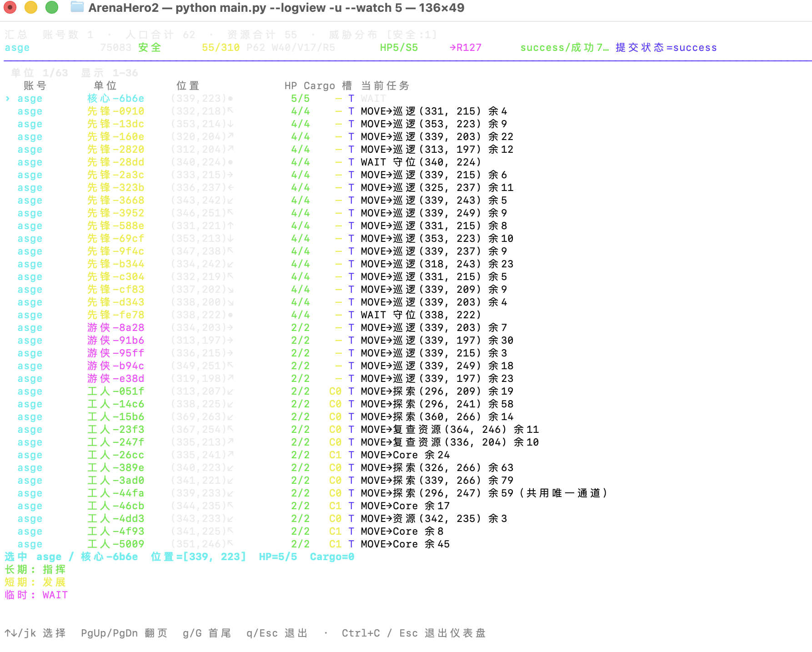
Task: Click unit 工人-4dd3
Action: 115,518
